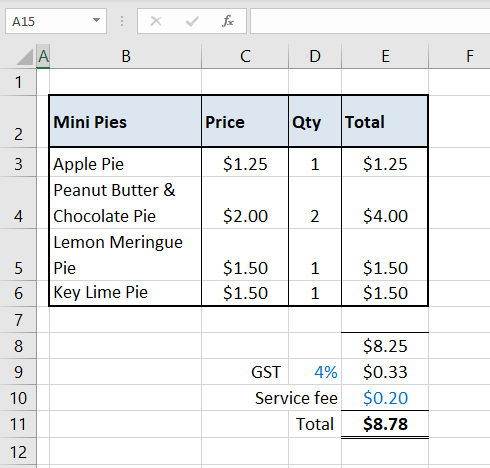
Task: Select column C header
Action: 245,56
